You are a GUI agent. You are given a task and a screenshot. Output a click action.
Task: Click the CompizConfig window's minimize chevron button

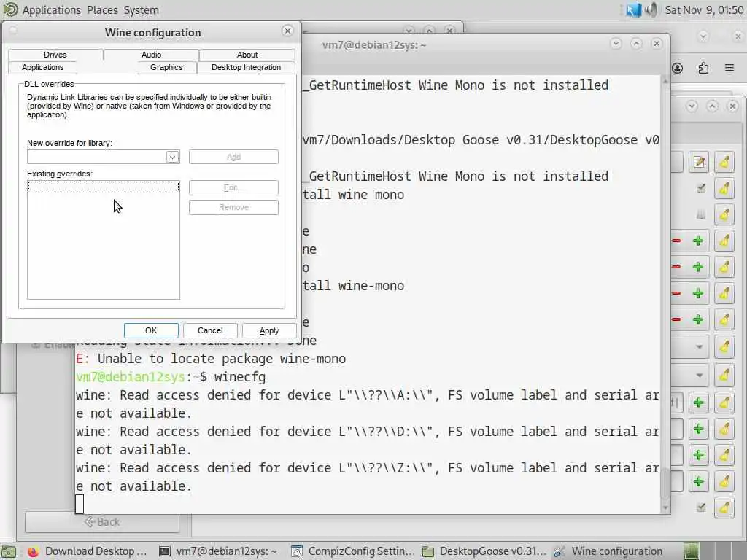click(692, 106)
